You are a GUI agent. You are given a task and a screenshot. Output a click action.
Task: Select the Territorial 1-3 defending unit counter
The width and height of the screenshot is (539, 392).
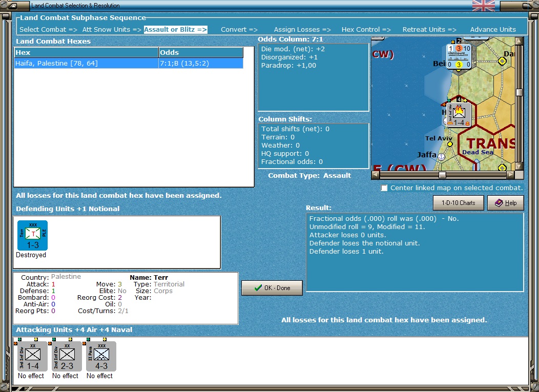click(33, 236)
